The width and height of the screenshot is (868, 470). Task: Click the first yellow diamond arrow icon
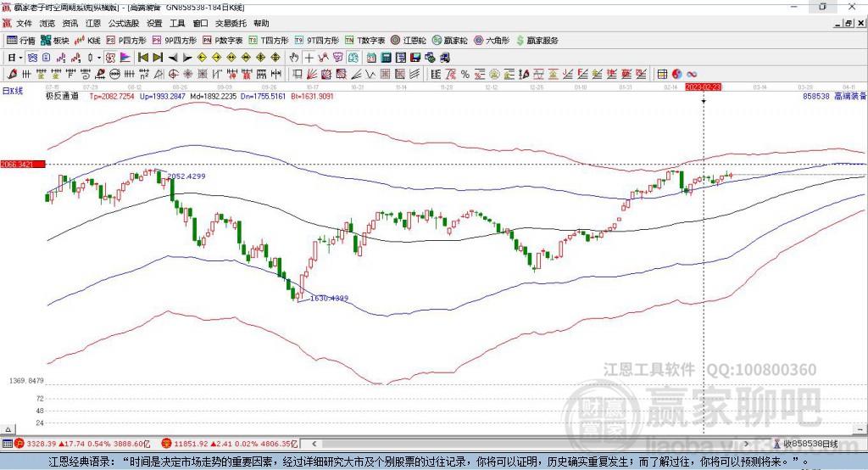(x=202, y=58)
